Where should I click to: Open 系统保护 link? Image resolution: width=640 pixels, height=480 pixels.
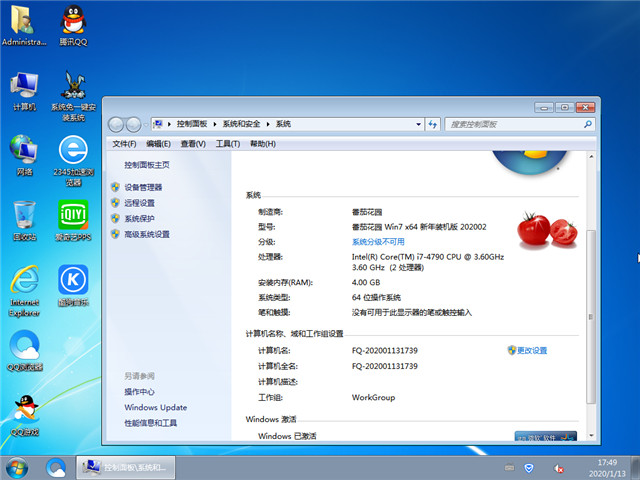point(140,219)
